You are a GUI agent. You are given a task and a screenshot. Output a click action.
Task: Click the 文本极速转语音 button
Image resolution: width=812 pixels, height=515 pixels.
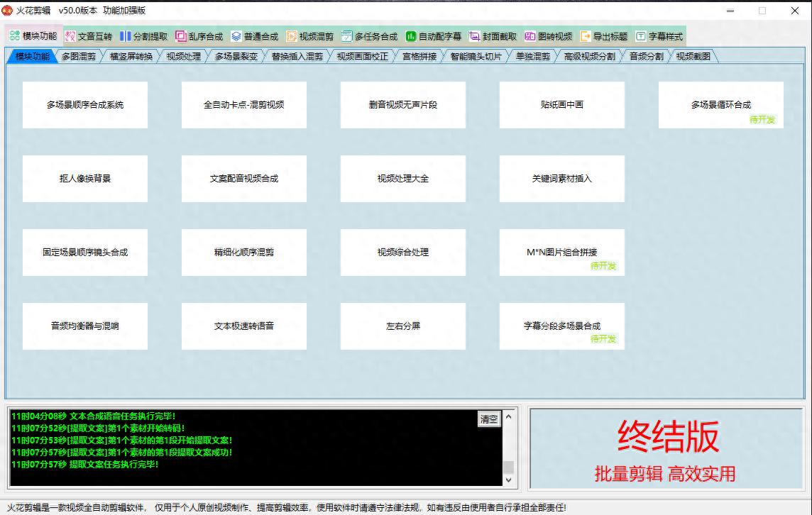(x=244, y=326)
